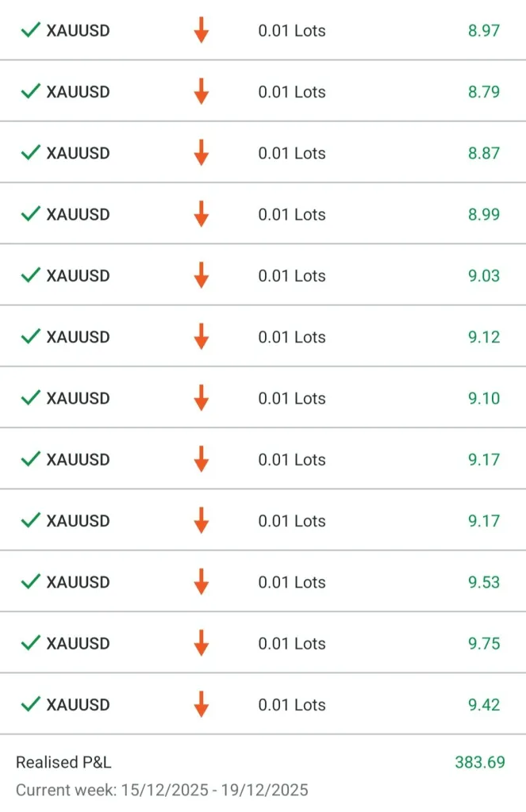
Task: Tap the 8.79 profit value
Action: [484, 92]
